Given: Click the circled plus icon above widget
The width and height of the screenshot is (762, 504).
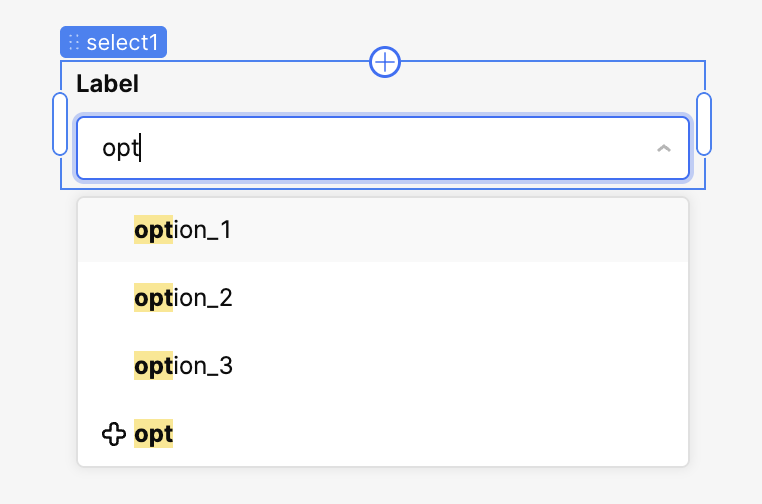Looking at the screenshot, I should coord(385,62).
